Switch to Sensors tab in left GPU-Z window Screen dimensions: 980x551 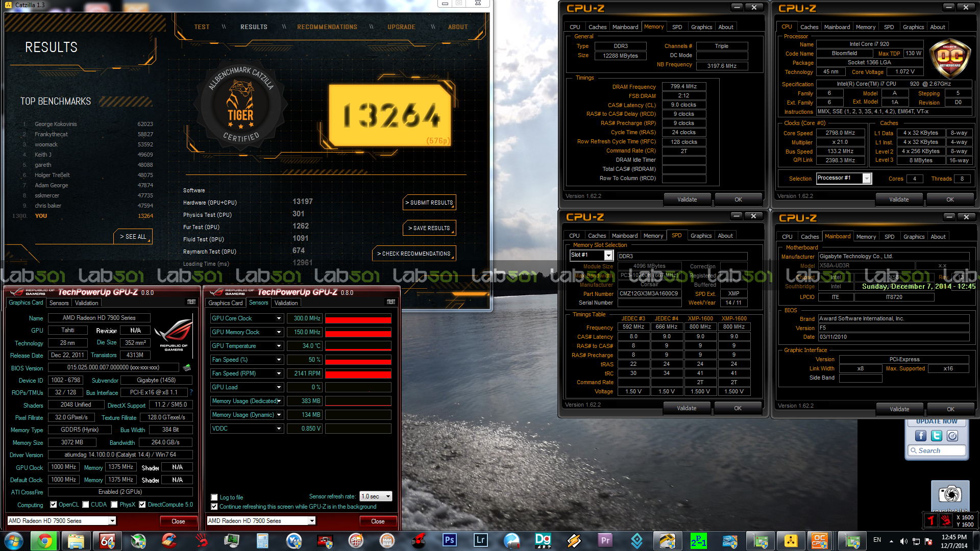point(59,303)
